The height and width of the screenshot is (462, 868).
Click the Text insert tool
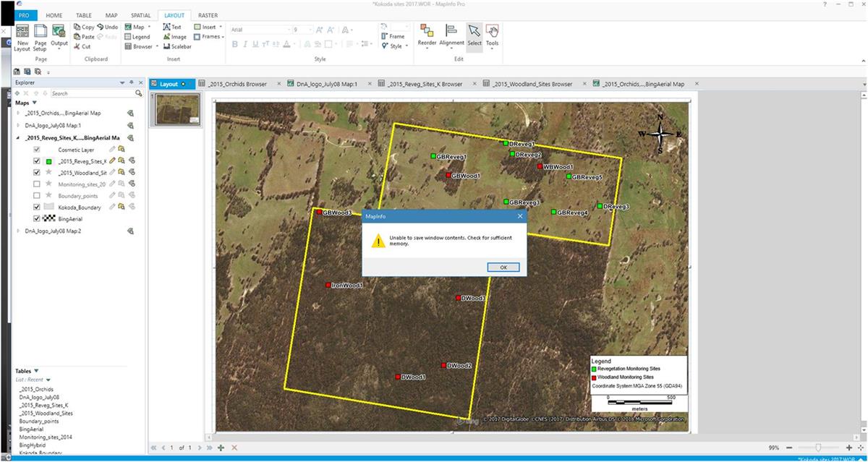[172, 27]
